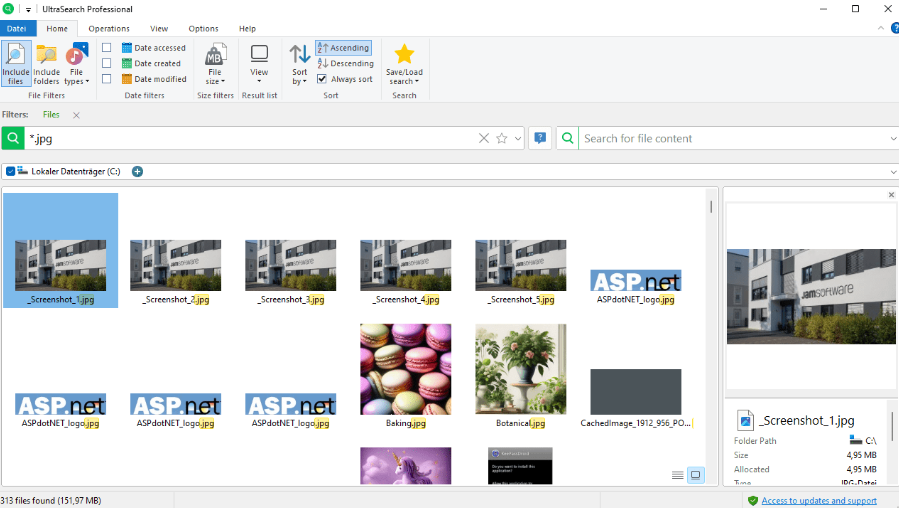Image resolution: width=899 pixels, height=508 pixels.
Task: Switch to thumbnail view icon
Action: tap(695, 475)
